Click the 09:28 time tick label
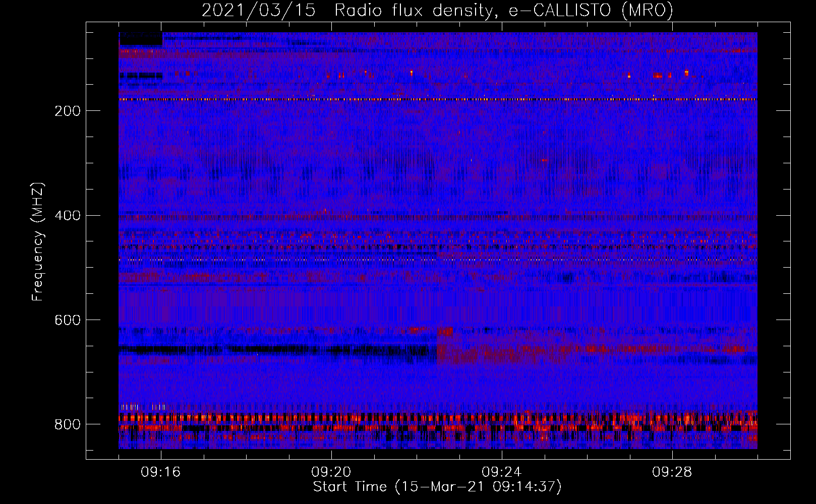Viewport: 816px width, 504px height. click(x=672, y=472)
